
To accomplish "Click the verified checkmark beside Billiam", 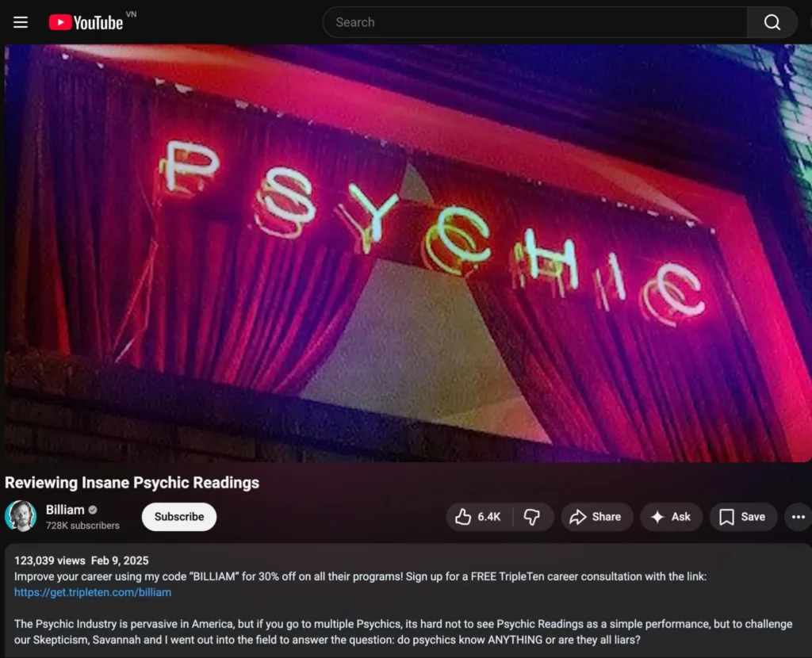I will (90, 510).
